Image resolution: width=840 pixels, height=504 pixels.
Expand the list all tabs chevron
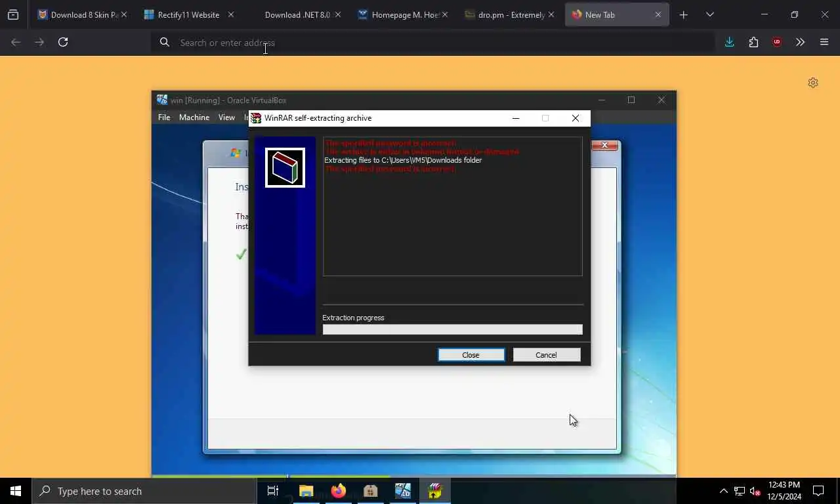(x=710, y=14)
